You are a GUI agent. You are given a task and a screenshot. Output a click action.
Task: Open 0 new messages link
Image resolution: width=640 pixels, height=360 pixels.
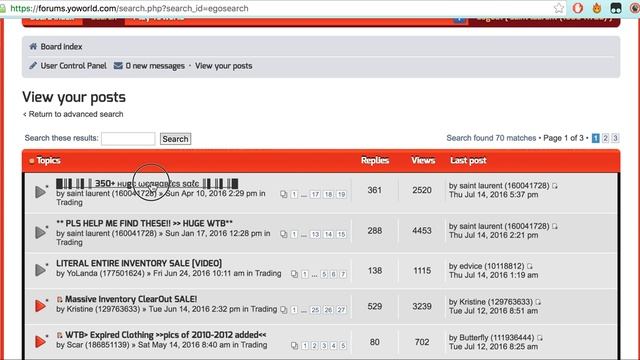pos(155,65)
